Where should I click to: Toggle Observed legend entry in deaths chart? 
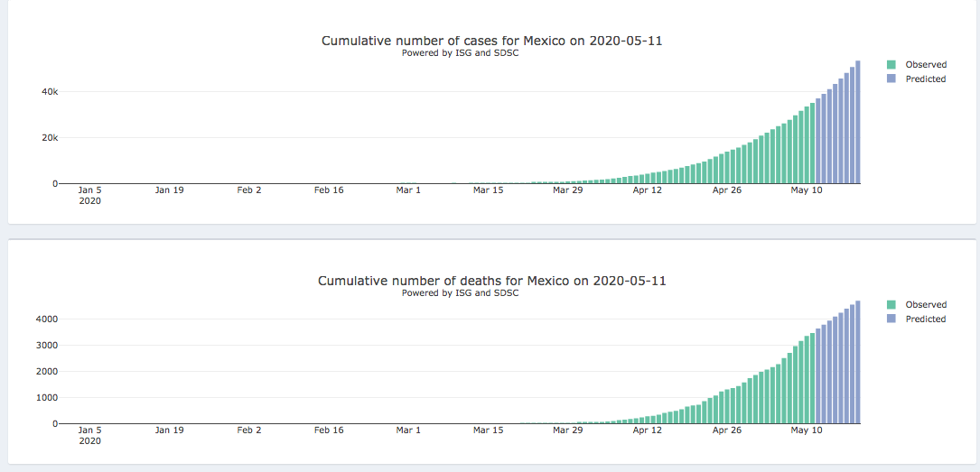pyautogui.click(x=925, y=305)
